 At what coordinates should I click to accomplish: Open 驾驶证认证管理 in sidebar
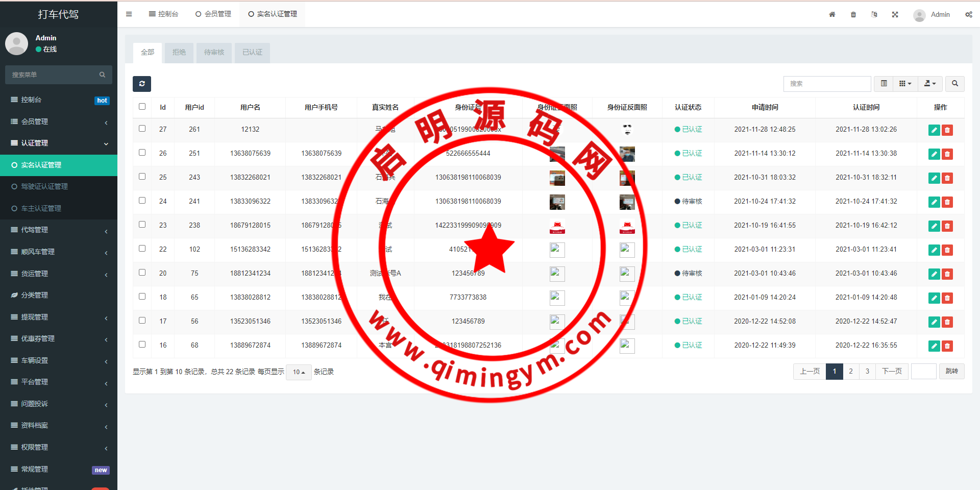(x=44, y=187)
